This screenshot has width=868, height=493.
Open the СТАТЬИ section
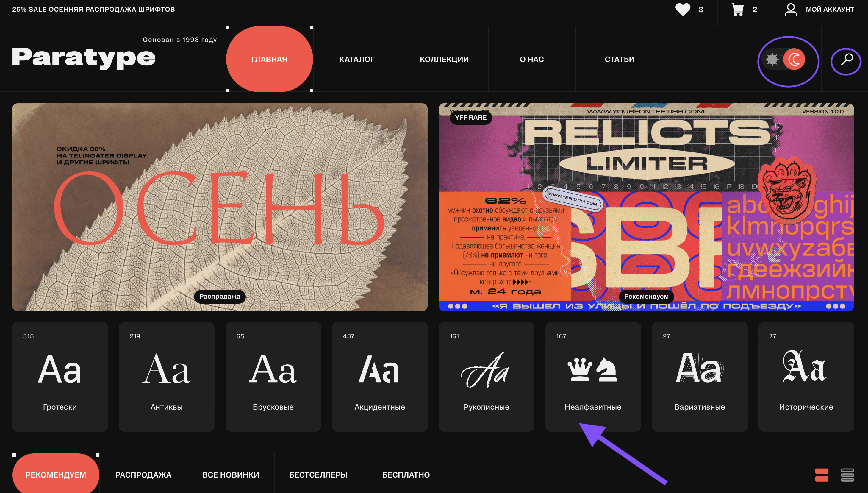(620, 59)
